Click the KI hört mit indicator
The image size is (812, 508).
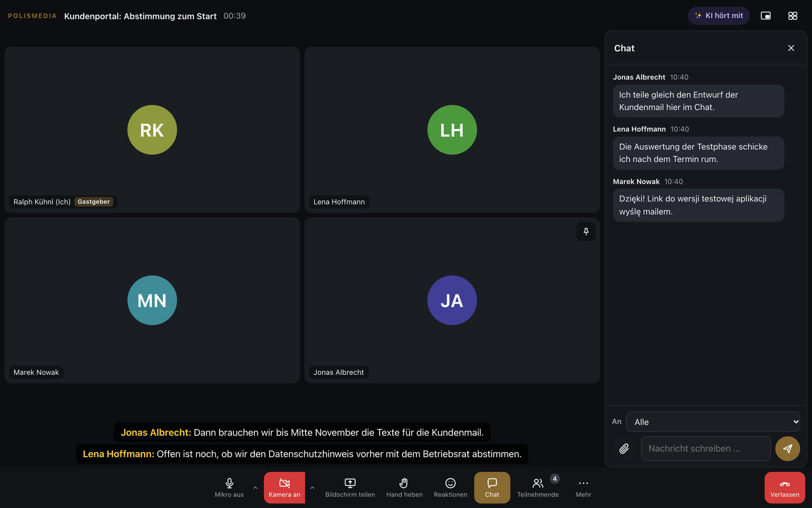click(719, 16)
